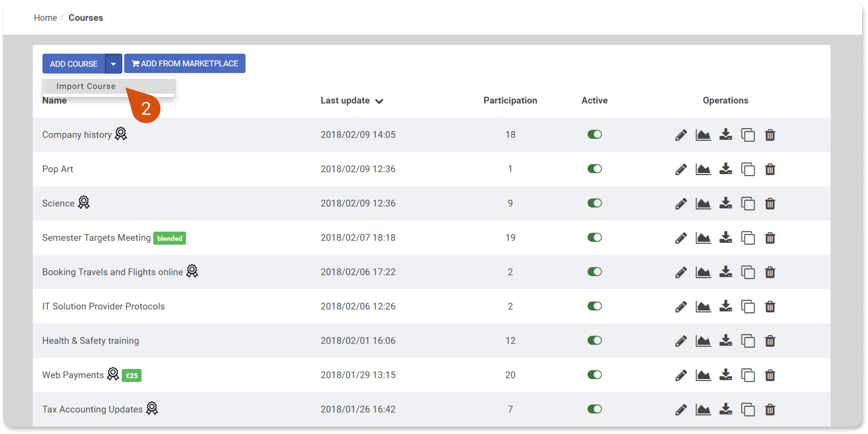
Task: Click the Active column header
Action: 594,100
